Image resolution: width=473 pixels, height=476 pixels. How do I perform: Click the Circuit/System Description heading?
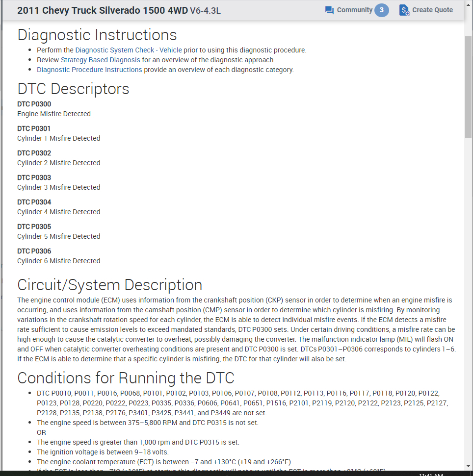click(110, 285)
